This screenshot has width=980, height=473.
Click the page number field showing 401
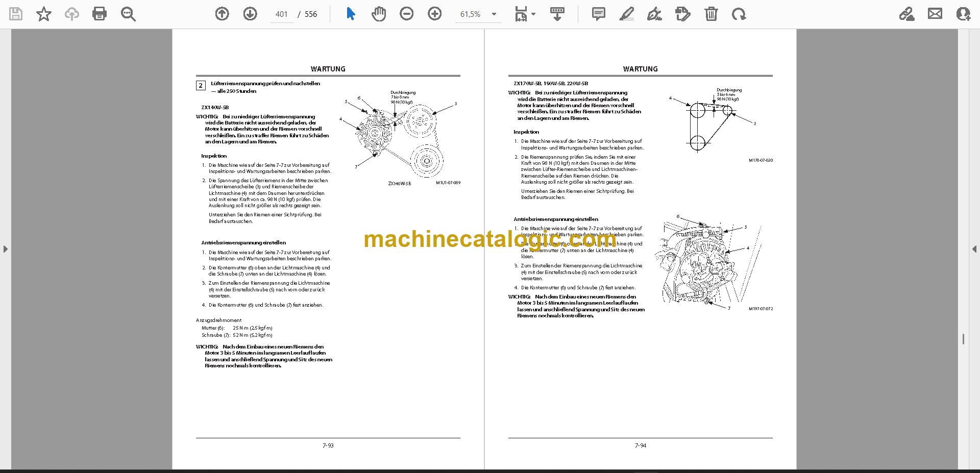click(x=281, y=14)
